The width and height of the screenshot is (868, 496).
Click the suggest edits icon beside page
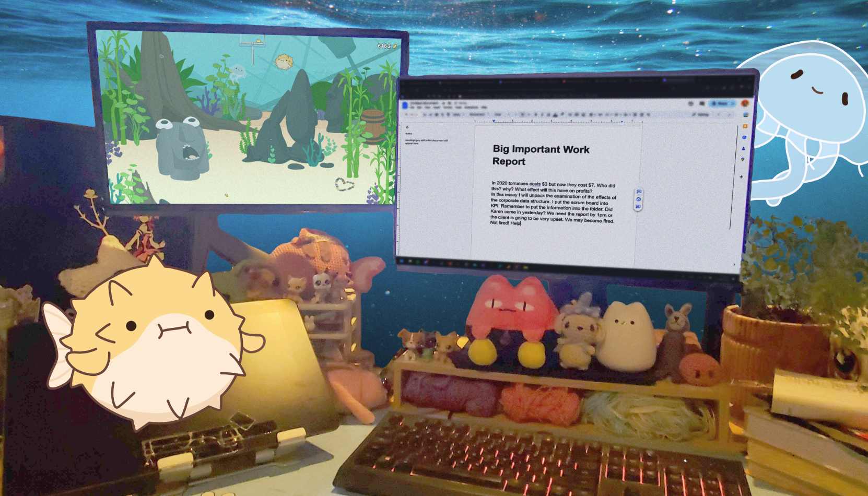coord(638,207)
